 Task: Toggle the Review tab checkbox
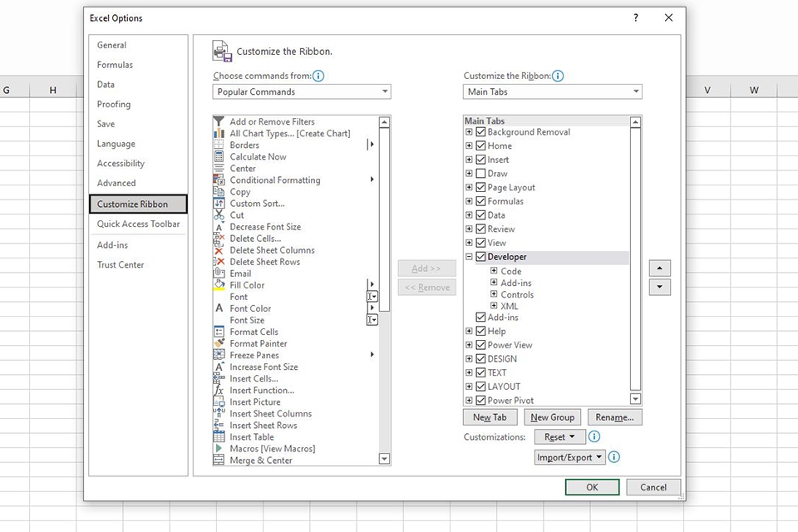pyautogui.click(x=480, y=229)
